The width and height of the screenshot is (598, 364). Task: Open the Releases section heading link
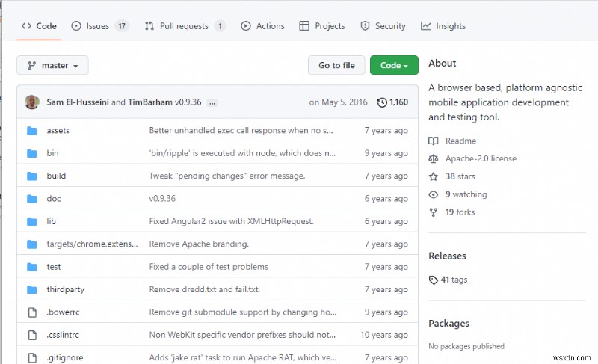(x=447, y=256)
